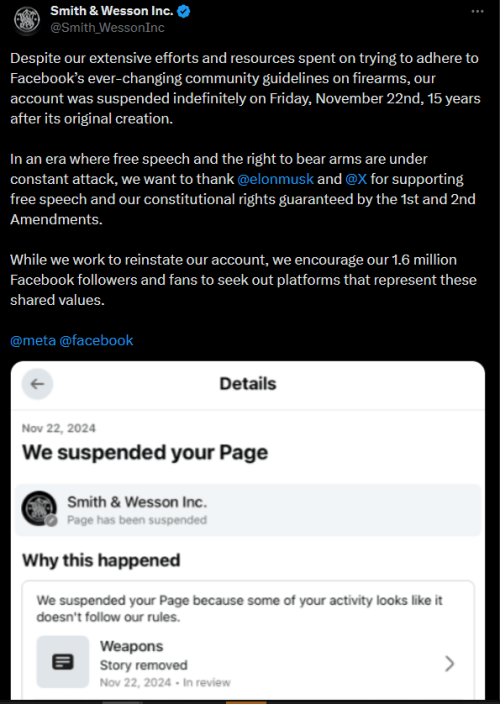Click the We suspended your Page heading
The width and height of the screenshot is (500, 704).
[x=145, y=452]
